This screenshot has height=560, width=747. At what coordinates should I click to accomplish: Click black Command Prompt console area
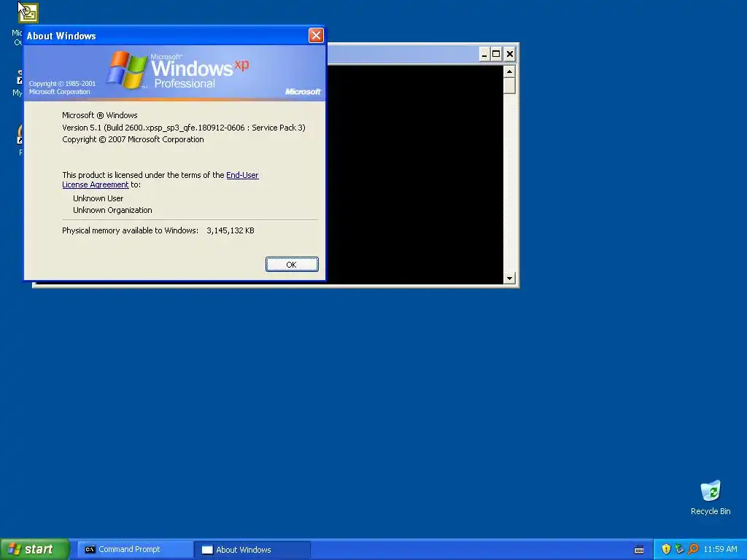(414, 174)
